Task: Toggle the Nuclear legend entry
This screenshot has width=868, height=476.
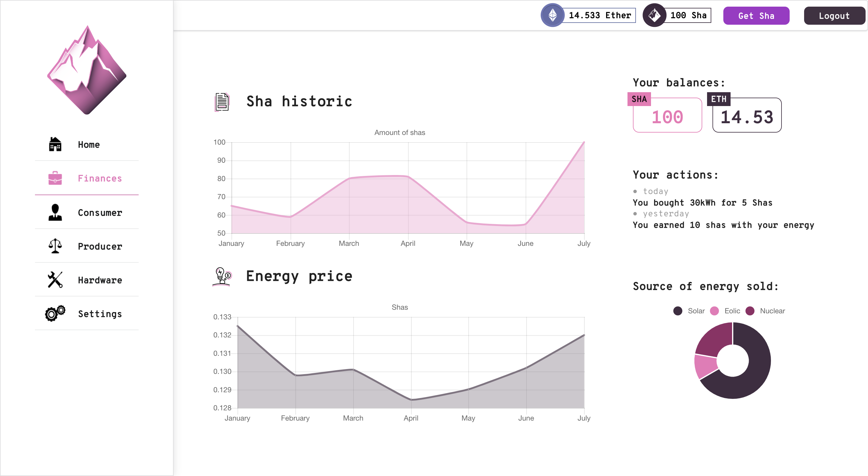Action: [765, 311]
